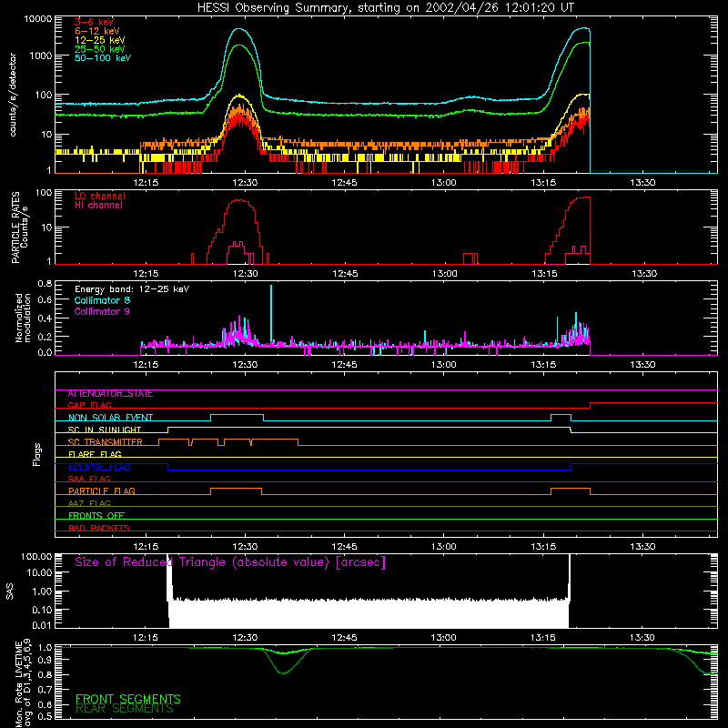This screenshot has height=728, width=728.
Task: Click the 'PARTICLE_FLAG' flag label
Action: (x=102, y=491)
